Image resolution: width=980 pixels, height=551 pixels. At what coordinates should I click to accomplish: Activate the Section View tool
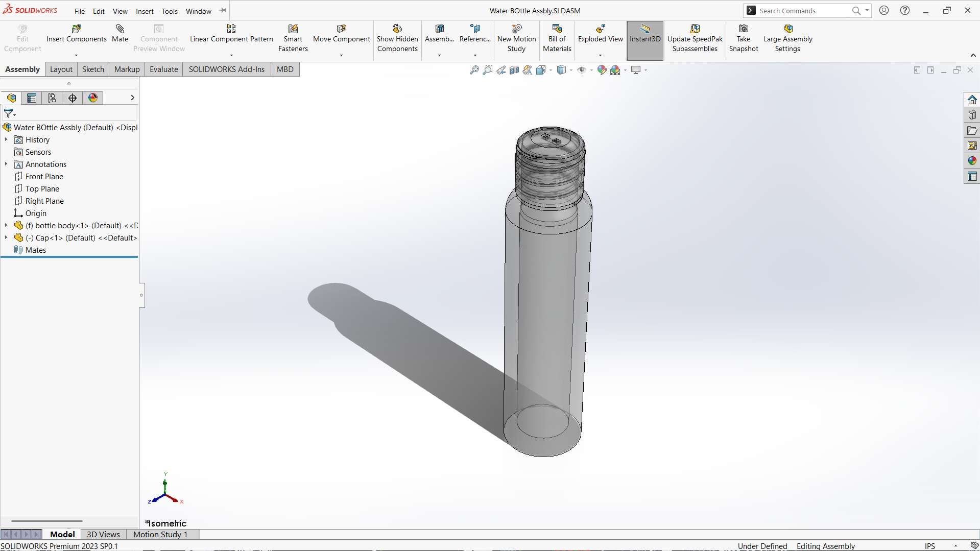click(x=514, y=70)
